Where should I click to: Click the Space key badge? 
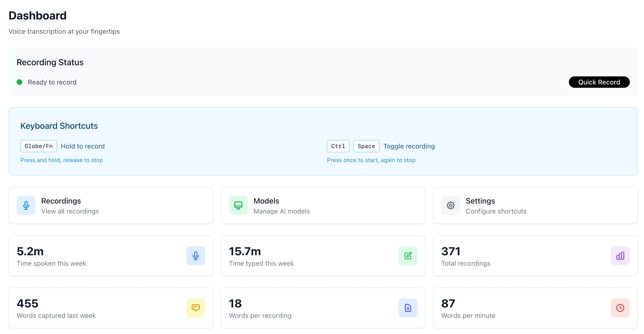[x=366, y=146]
